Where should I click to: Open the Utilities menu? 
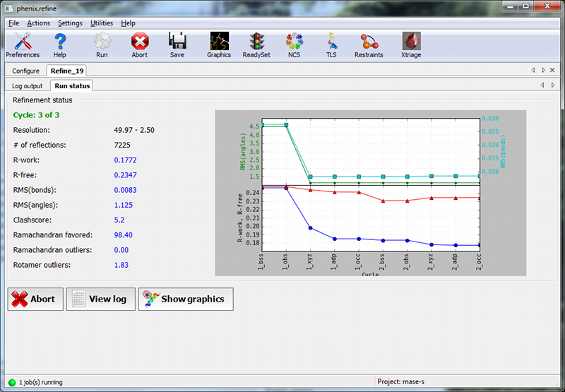pyautogui.click(x=102, y=23)
